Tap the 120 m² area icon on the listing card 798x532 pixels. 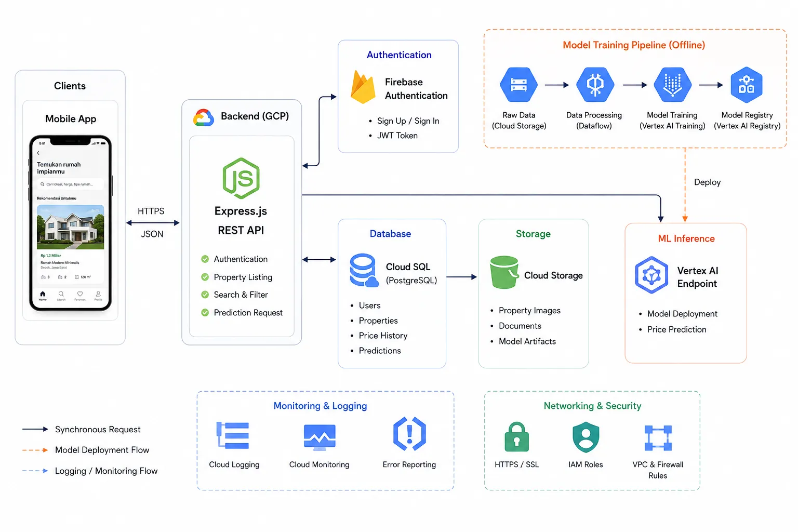77,277
